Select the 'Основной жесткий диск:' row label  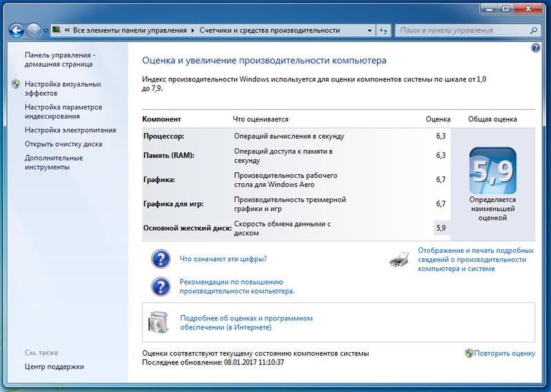[187, 228]
